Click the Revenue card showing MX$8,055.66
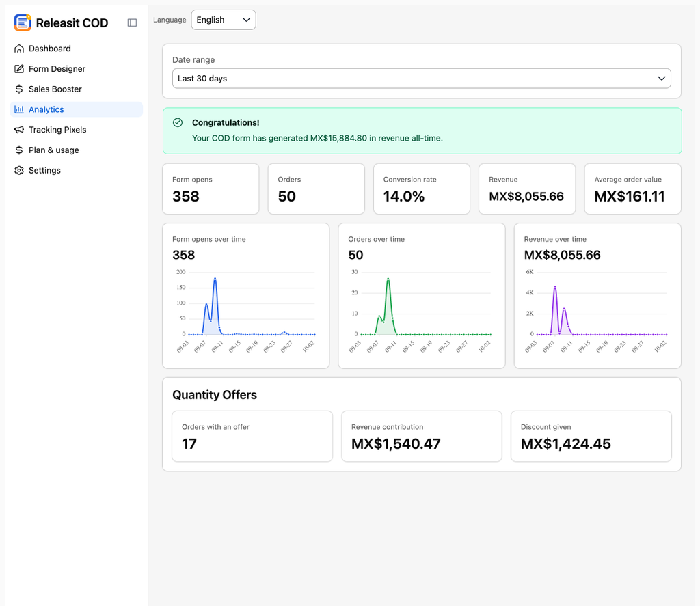Viewport: 700px width, 606px height. pyautogui.click(x=527, y=189)
